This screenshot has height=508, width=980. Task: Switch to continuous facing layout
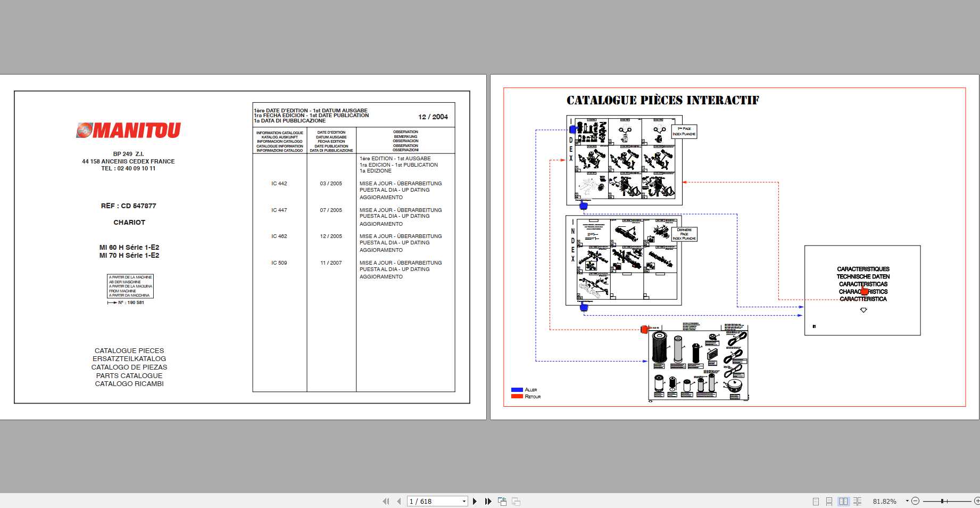[857, 501]
